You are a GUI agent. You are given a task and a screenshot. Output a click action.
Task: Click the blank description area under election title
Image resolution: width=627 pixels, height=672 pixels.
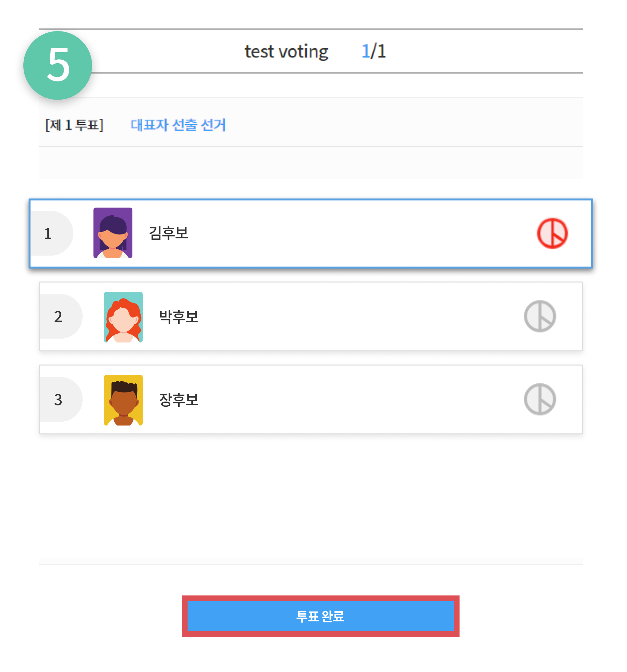(x=311, y=163)
